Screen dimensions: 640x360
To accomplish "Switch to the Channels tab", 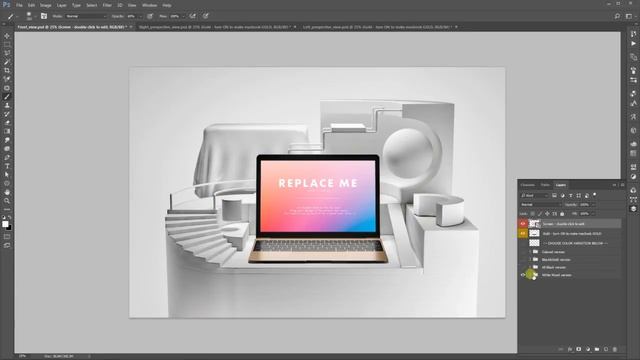I will click(x=527, y=185).
